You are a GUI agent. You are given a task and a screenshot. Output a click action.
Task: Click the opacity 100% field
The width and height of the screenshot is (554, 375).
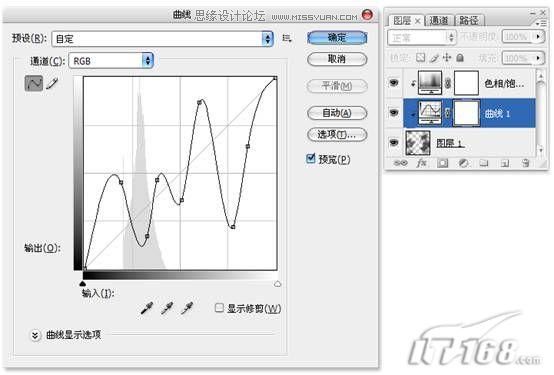click(517, 36)
